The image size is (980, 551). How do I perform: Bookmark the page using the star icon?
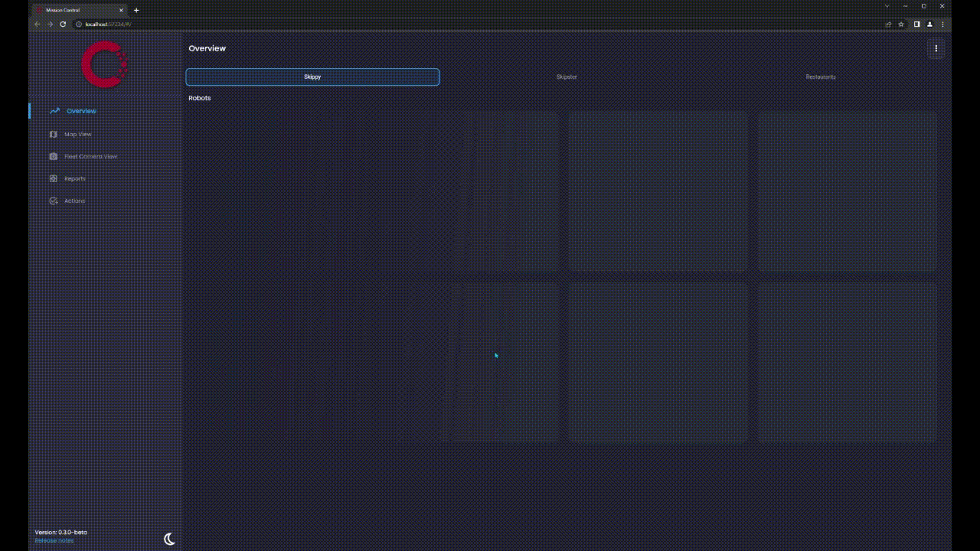coord(902,24)
